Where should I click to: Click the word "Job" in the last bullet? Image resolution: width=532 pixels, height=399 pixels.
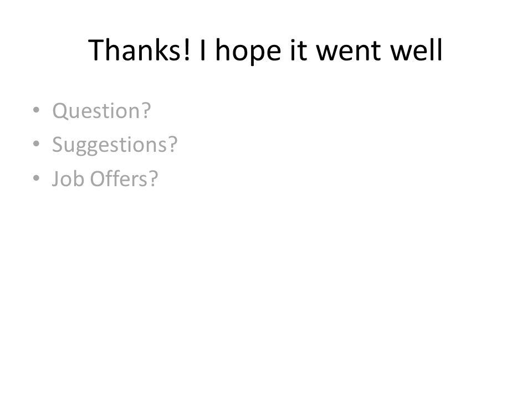(68, 178)
